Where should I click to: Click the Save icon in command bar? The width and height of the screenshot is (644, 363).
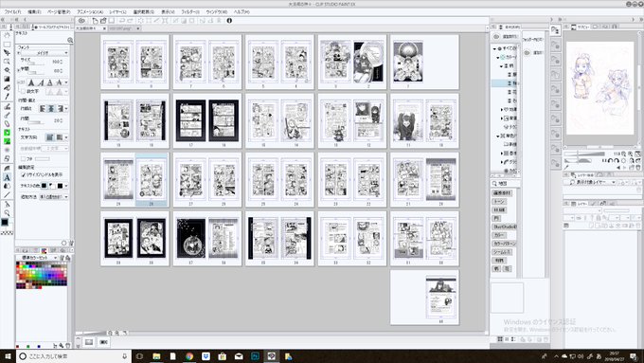pos(112,21)
